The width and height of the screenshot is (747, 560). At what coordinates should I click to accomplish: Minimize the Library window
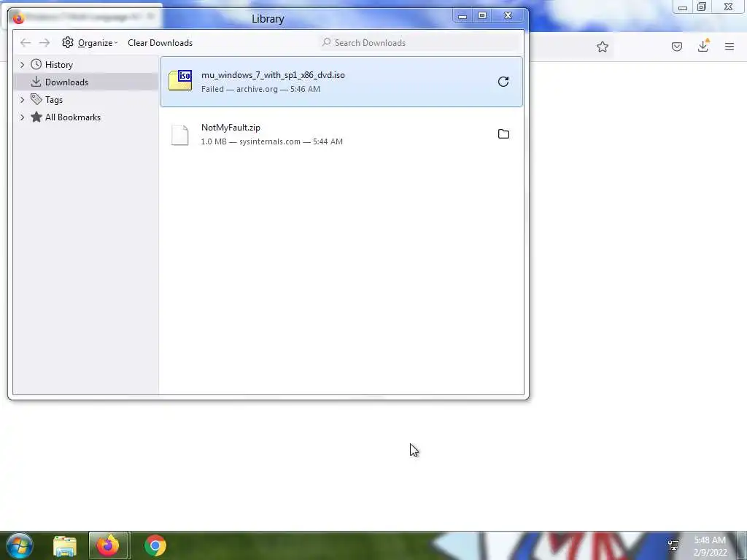tap(462, 16)
